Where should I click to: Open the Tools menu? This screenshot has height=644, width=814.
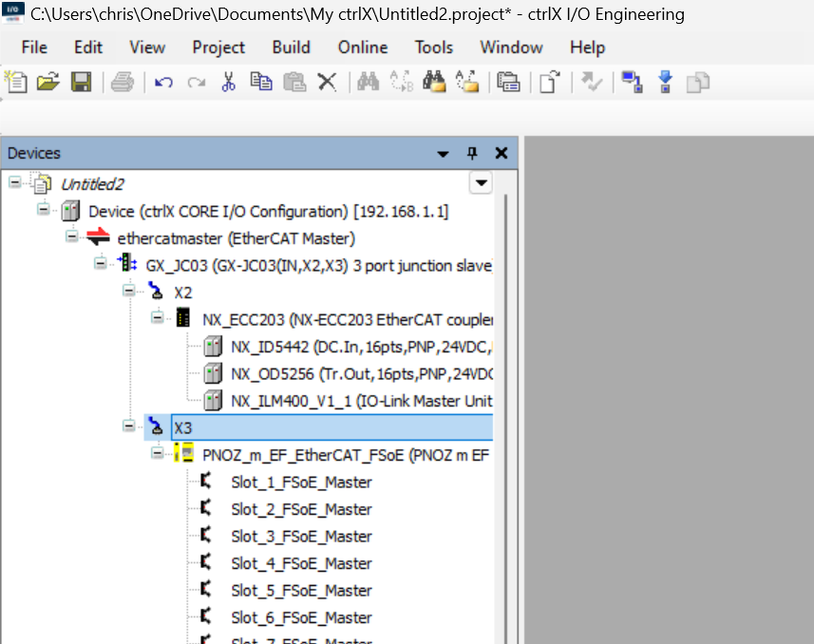[x=434, y=47]
